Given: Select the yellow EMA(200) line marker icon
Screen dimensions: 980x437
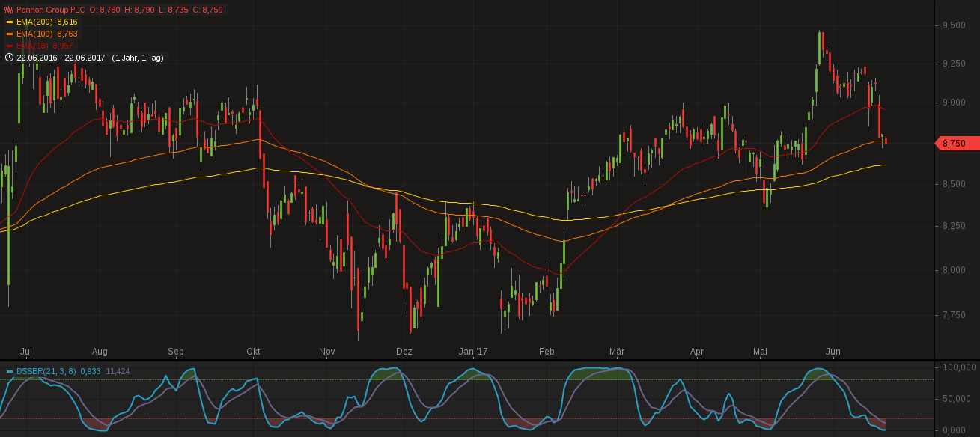Looking at the screenshot, I should [10, 22].
